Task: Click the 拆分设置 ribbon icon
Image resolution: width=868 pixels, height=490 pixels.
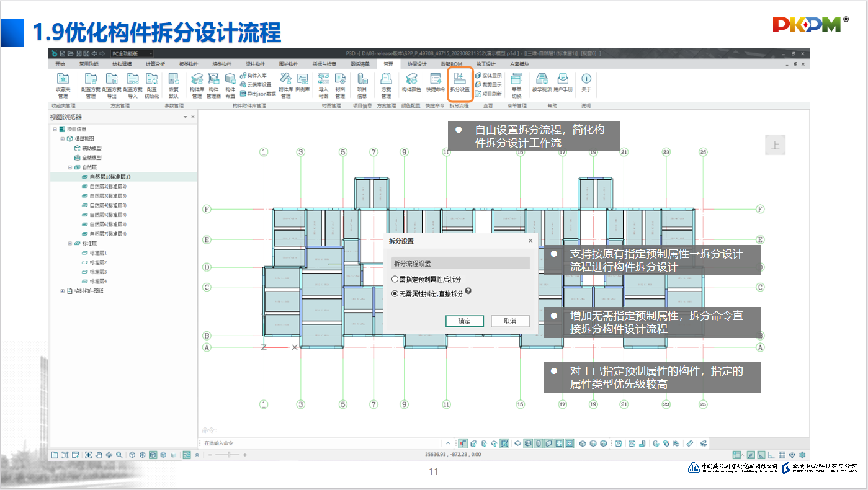Action: tap(460, 83)
